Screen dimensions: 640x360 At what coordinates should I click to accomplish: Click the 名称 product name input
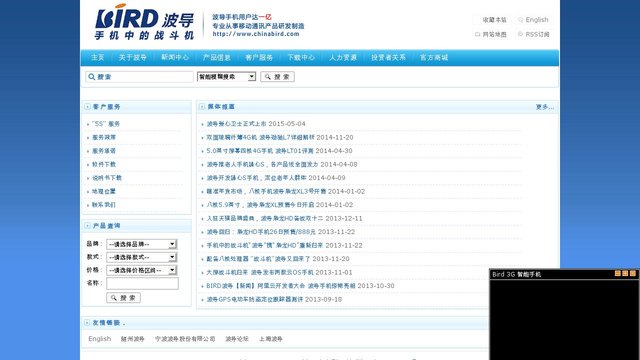tap(142, 283)
